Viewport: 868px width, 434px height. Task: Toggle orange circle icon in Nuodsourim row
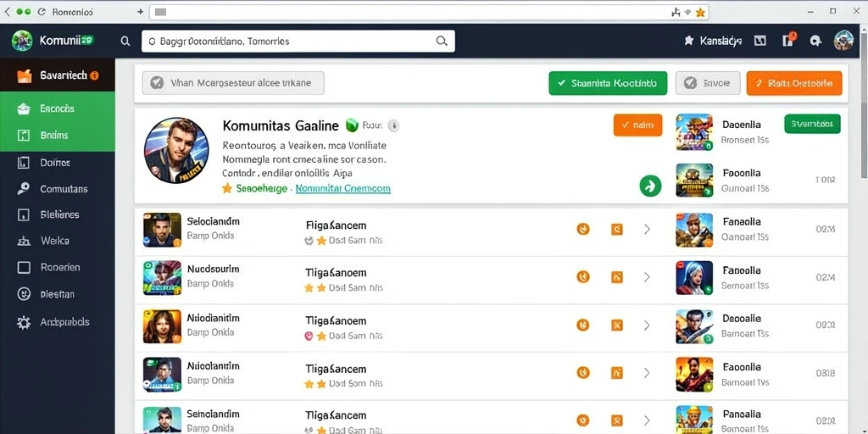pyautogui.click(x=583, y=277)
